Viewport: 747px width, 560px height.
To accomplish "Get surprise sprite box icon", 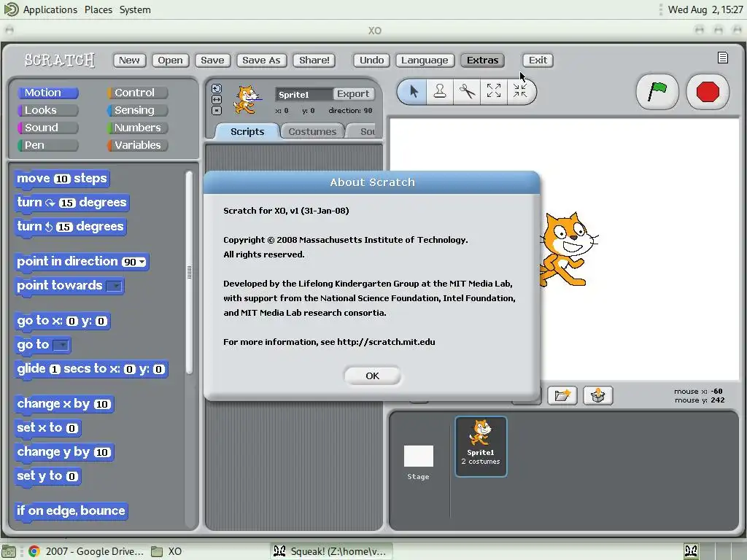I will click(x=598, y=396).
